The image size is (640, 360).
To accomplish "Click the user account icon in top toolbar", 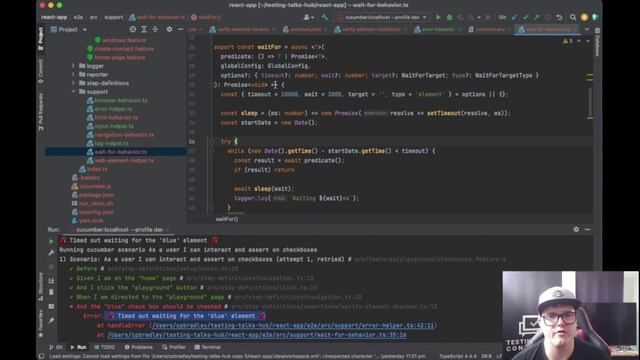I will 308,17.
